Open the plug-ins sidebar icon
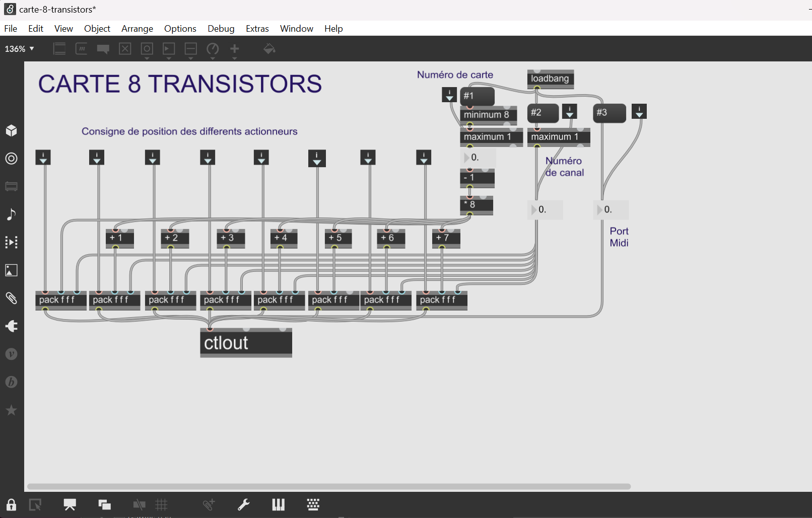Viewport: 812px width, 518px height. click(x=12, y=326)
